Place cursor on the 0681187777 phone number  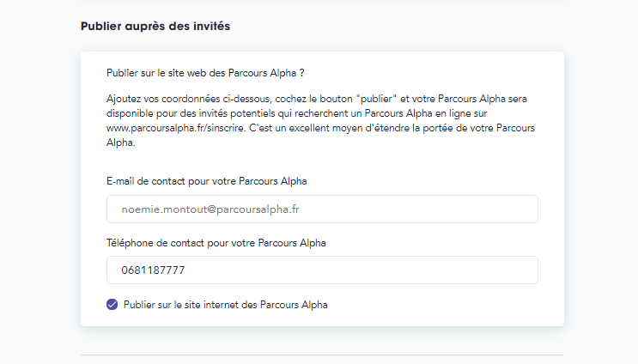[153, 270]
